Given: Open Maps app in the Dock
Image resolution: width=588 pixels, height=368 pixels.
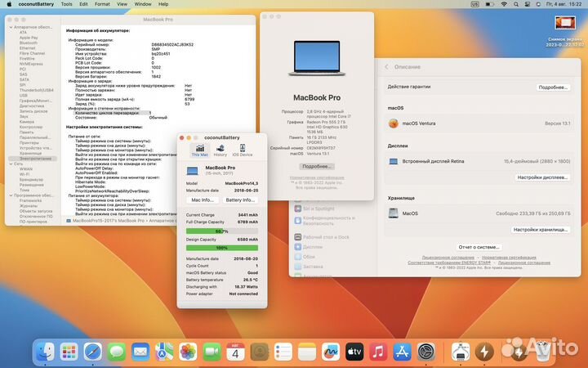Looking at the screenshot, I should [164, 352].
